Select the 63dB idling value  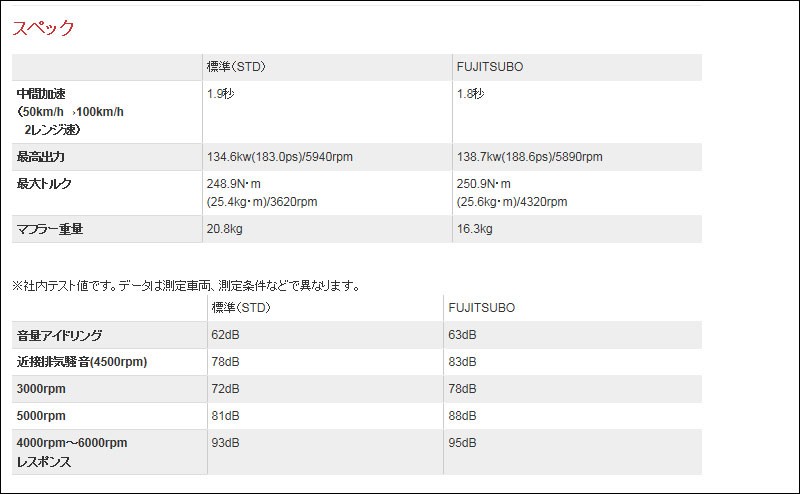463,335
